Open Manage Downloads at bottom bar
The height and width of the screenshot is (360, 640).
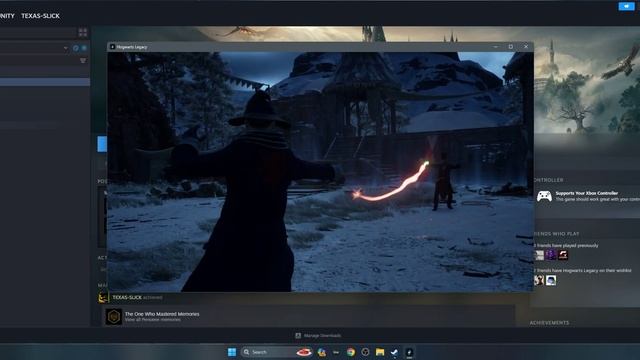coord(318,336)
